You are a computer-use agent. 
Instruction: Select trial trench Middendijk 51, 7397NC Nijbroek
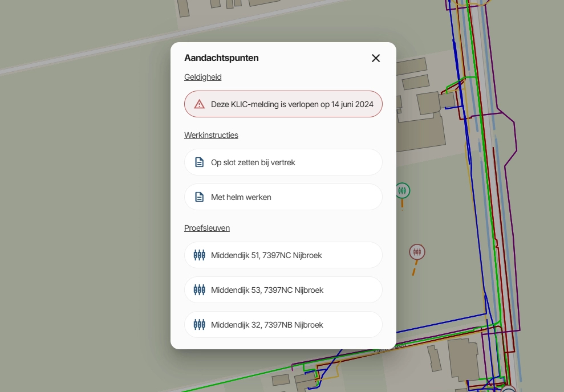(283, 255)
